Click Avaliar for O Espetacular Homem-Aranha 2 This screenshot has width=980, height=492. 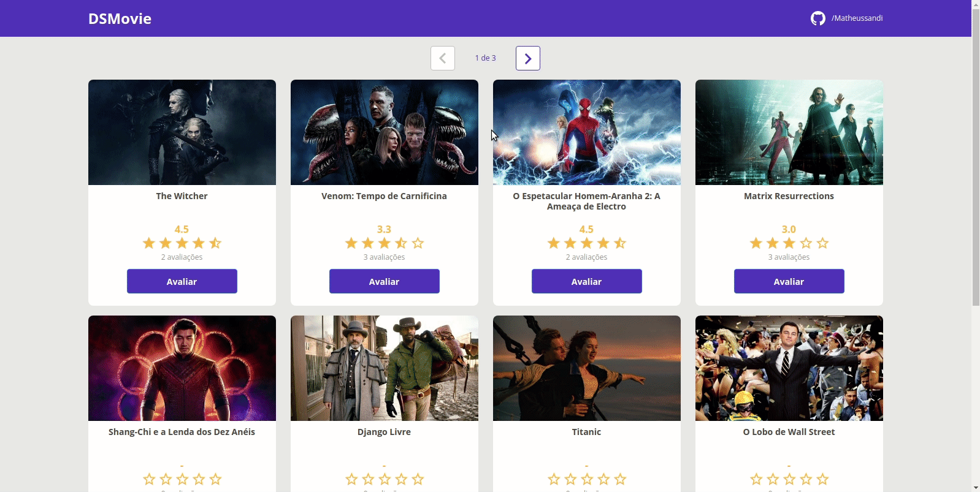(587, 281)
